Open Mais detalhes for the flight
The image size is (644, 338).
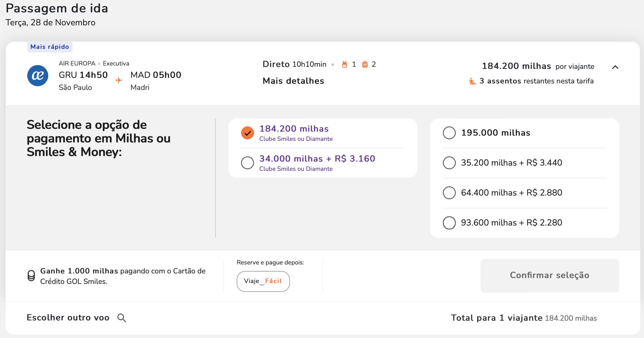(x=293, y=81)
